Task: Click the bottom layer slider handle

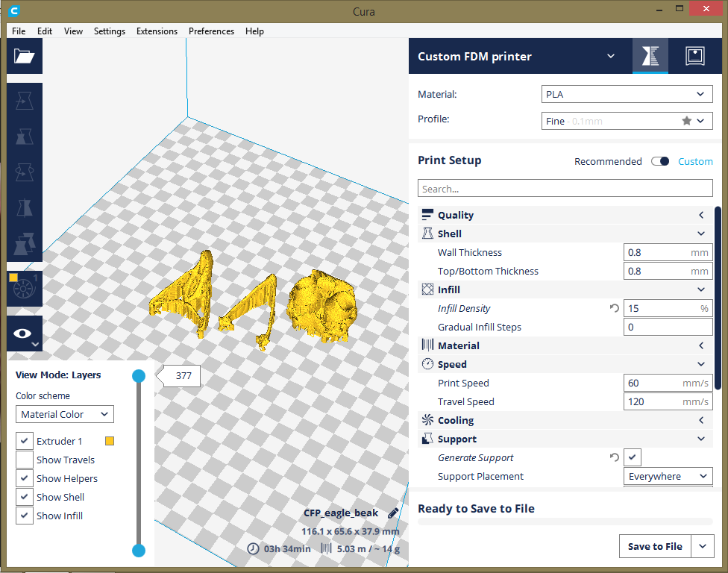Action: (138, 551)
